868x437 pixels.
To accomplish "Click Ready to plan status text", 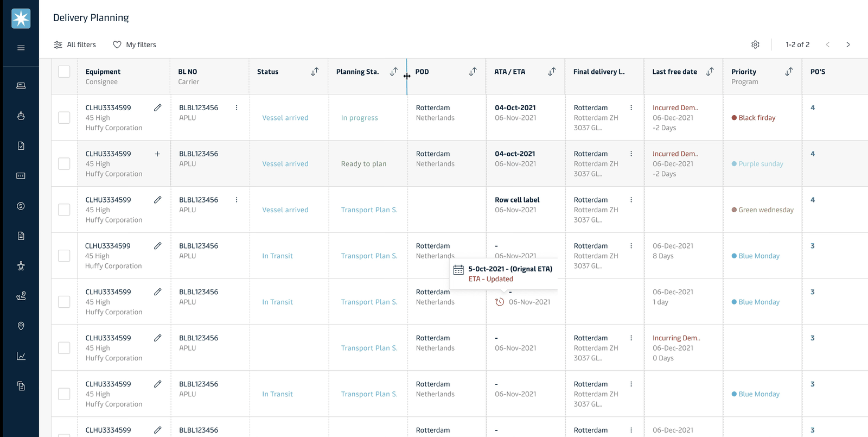I will [x=364, y=164].
